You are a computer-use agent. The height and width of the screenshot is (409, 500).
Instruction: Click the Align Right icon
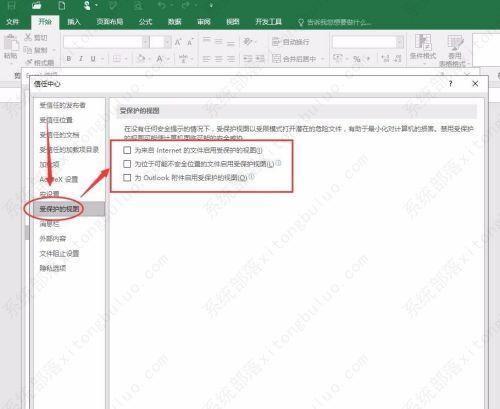[x=231, y=59]
